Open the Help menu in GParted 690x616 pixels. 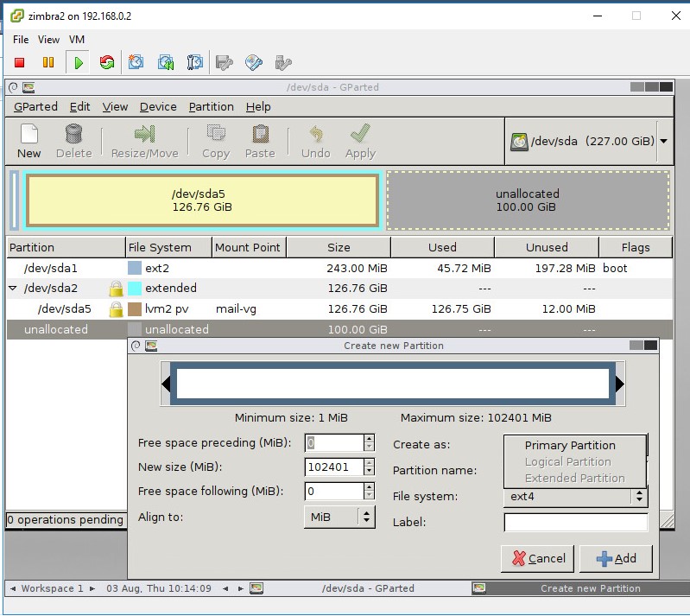(258, 107)
